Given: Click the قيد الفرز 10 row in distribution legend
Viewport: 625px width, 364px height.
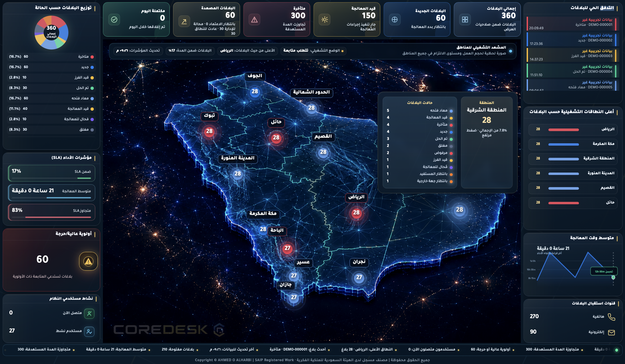Looking at the screenshot, I should pyautogui.click(x=51, y=78).
